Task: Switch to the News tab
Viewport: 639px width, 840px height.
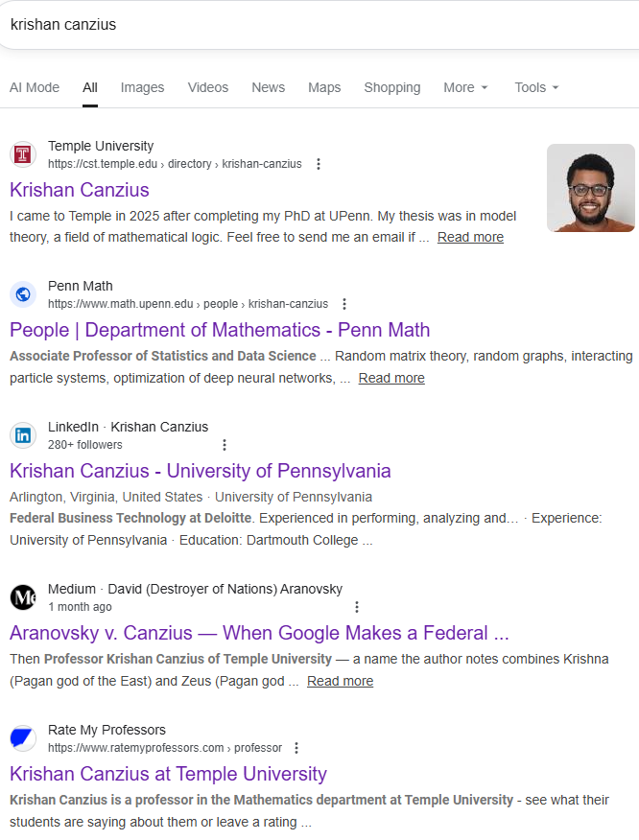Action: [268, 87]
